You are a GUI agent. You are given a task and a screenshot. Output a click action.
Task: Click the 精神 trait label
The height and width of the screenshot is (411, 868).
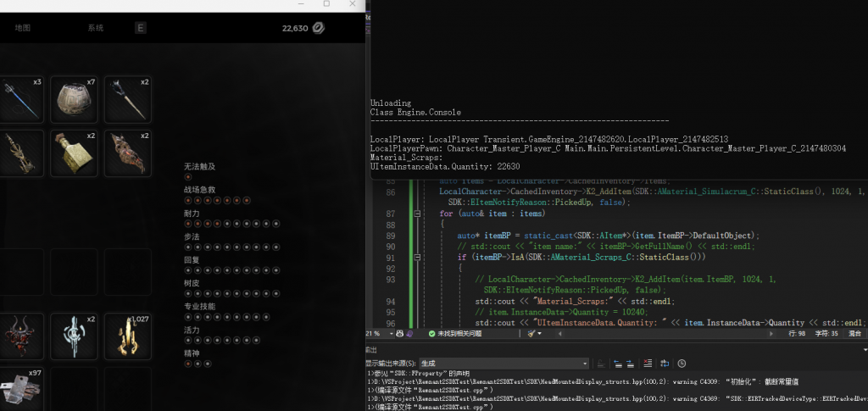click(x=192, y=353)
